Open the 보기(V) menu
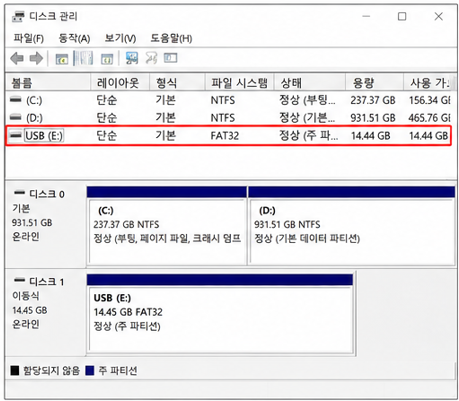Screen dimensions: 459x401 pos(120,38)
